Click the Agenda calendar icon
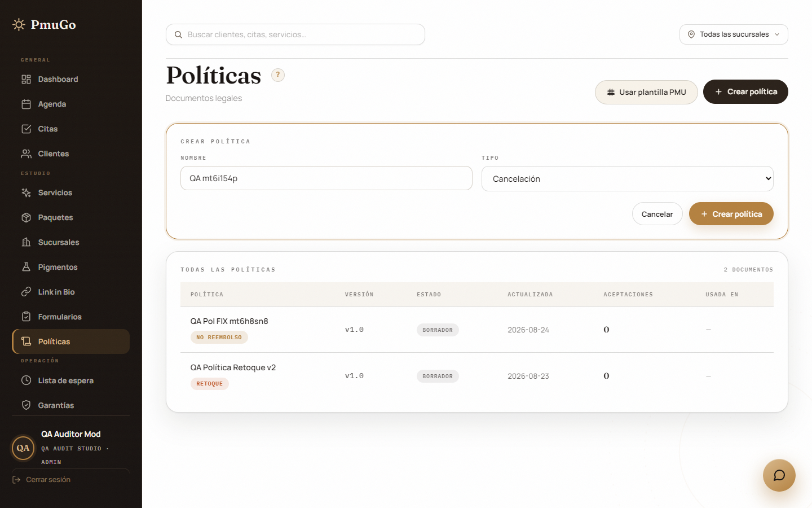Image resolution: width=812 pixels, height=508 pixels. click(26, 104)
